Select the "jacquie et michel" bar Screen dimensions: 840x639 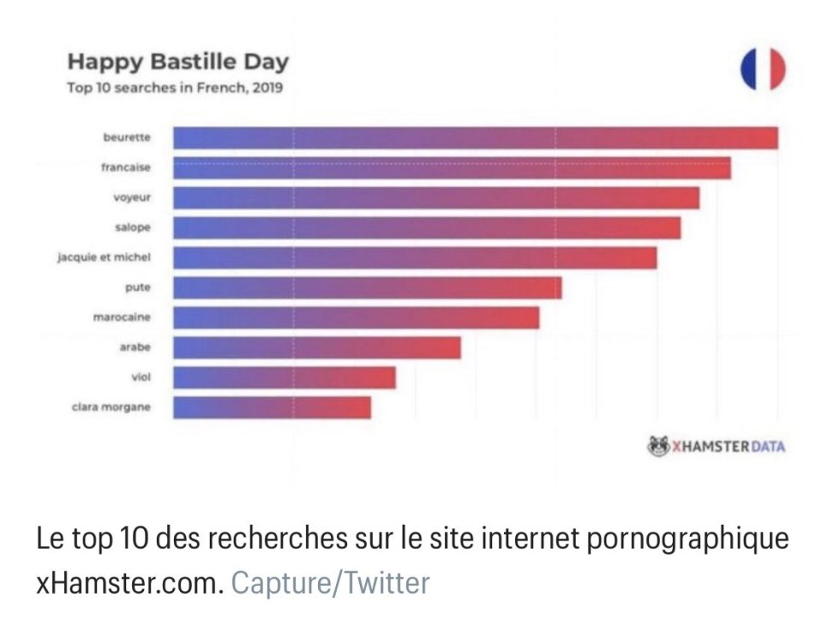(x=414, y=258)
